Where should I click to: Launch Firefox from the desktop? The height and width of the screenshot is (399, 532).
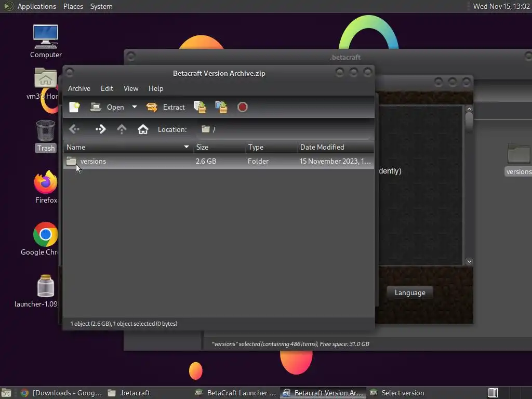pos(46,187)
